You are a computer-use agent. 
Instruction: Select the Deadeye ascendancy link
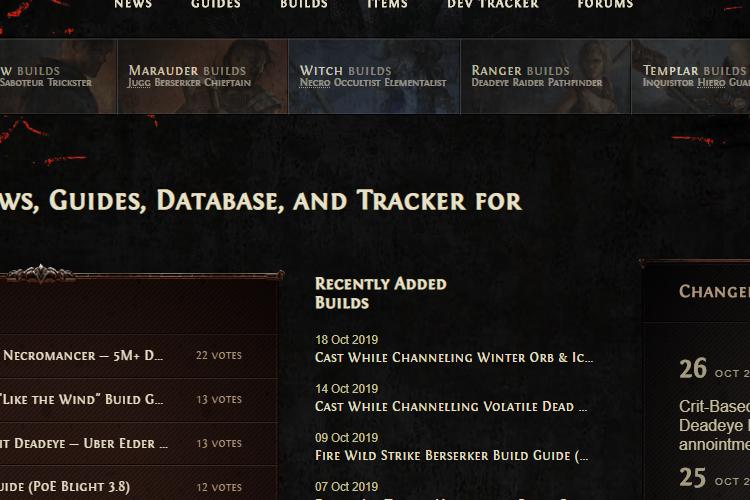point(490,83)
